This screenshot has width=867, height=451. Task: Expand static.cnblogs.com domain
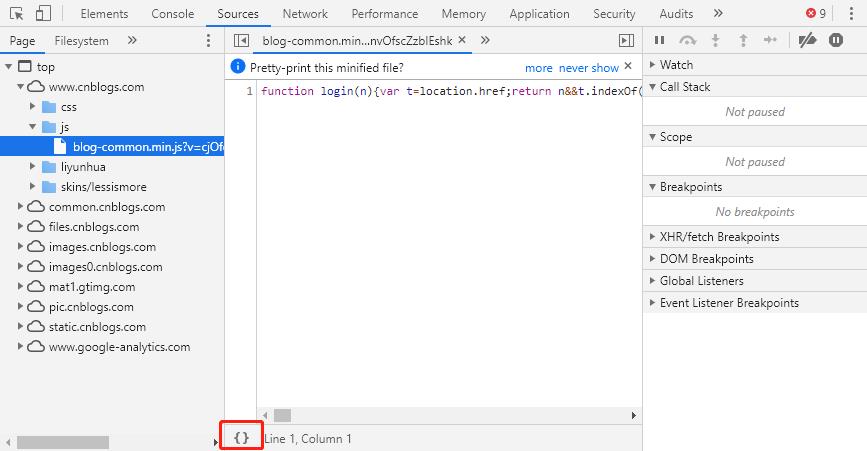20,327
